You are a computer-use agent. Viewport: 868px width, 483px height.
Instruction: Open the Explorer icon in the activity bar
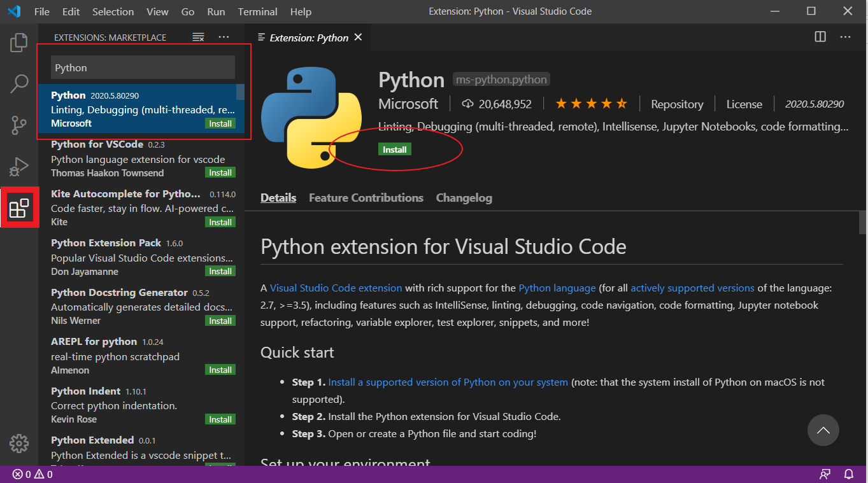(18, 42)
